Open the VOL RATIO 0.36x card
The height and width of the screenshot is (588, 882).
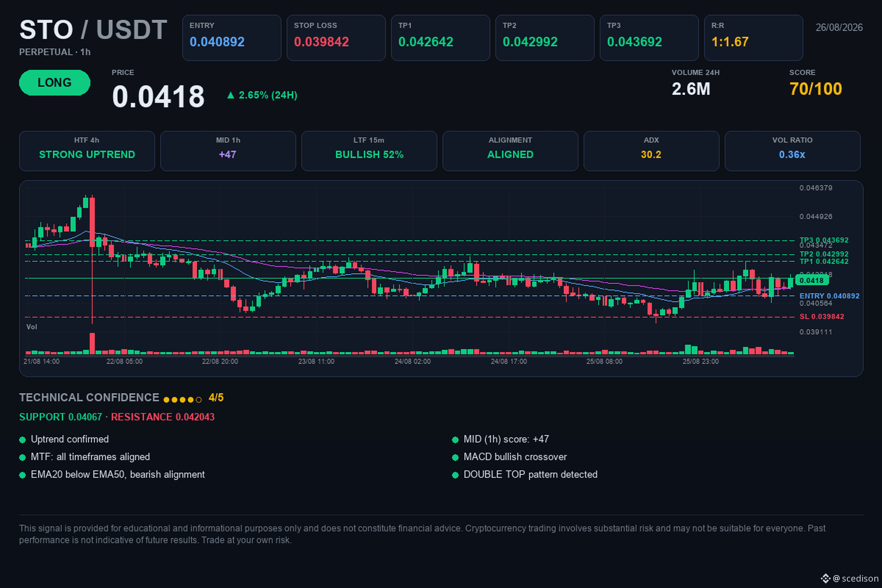coord(792,151)
